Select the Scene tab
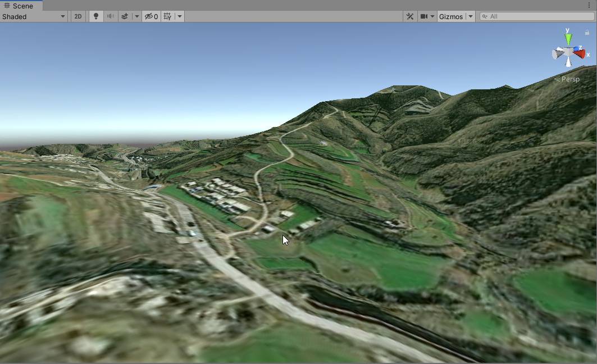Viewport: 597px width, 364px height. (20, 6)
